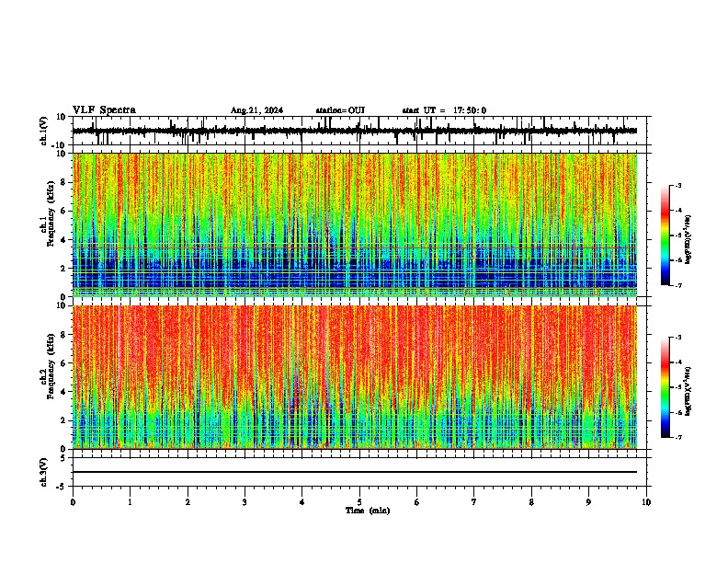Click the "6" kHz tick of ch.2 spectrogram
Viewport: 728px width, 563px height.
click(x=64, y=362)
